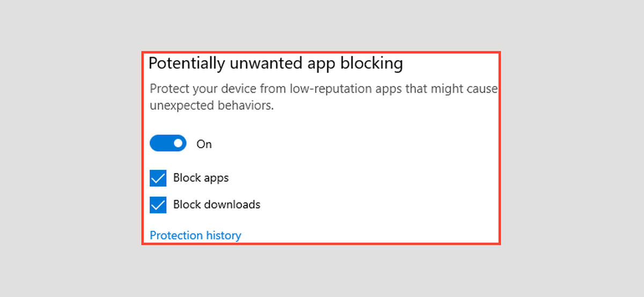Uncheck the Block downloads checkbox
Image resolution: width=644 pixels, height=297 pixels.
click(x=158, y=205)
